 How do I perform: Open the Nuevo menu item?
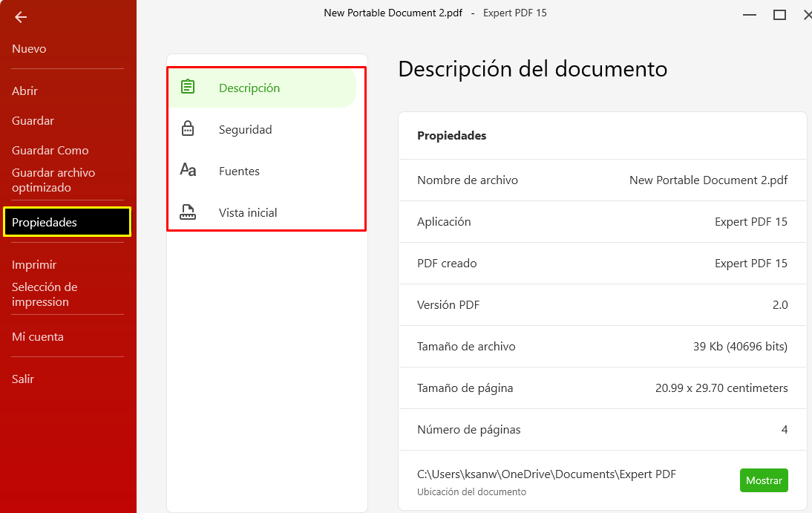[29, 49]
